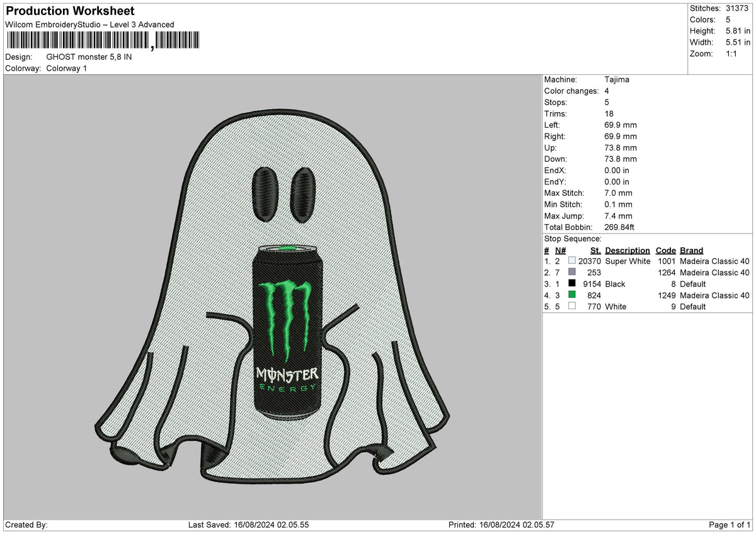The image size is (756, 534).
Task: Click the 'Super White' description cell
Action: (627, 261)
